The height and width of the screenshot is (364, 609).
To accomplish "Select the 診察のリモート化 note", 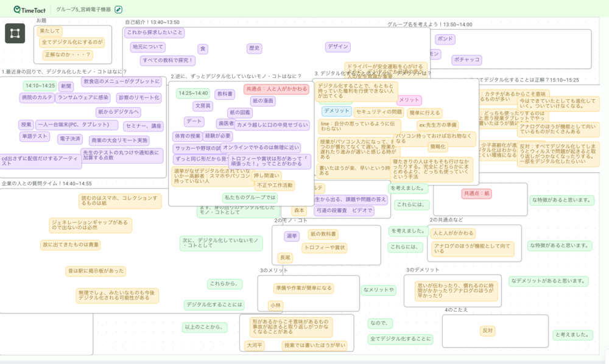I will click(x=139, y=98).
